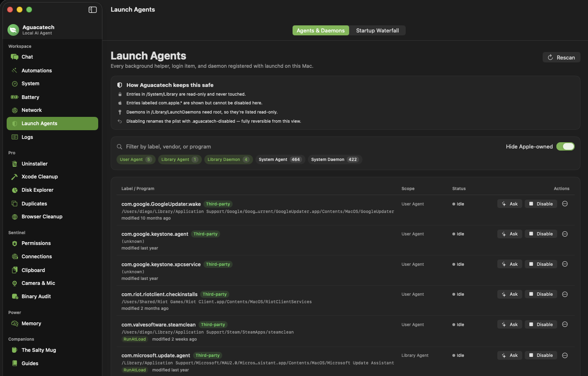Image resolution: width=588 pixels, height=376 pixels.
Task: Click the How Aguacatech keeps this safe heading
Action: pos(170,85)
